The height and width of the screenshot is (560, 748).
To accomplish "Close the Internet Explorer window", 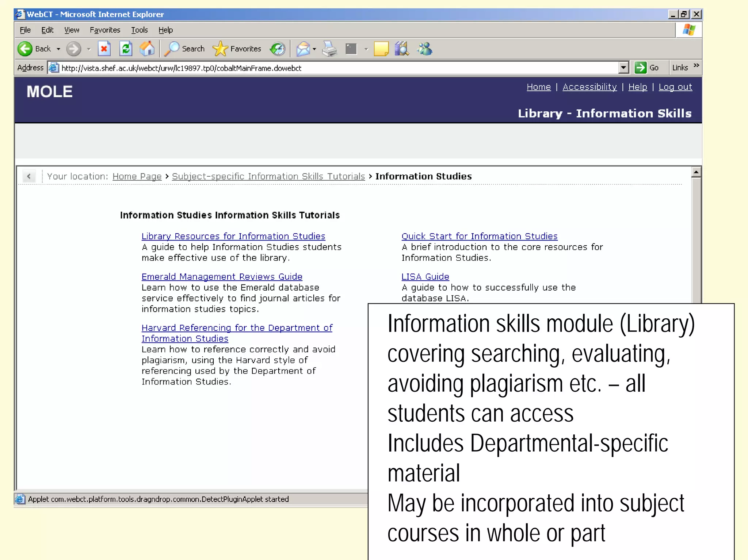I will coord(697,14).
